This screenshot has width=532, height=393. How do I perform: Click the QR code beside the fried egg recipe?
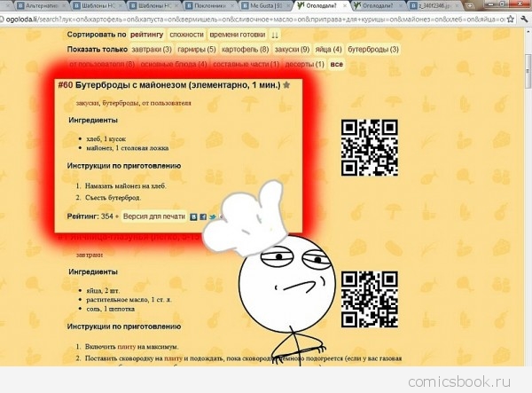pyautogui.click(x=370, y=299)
